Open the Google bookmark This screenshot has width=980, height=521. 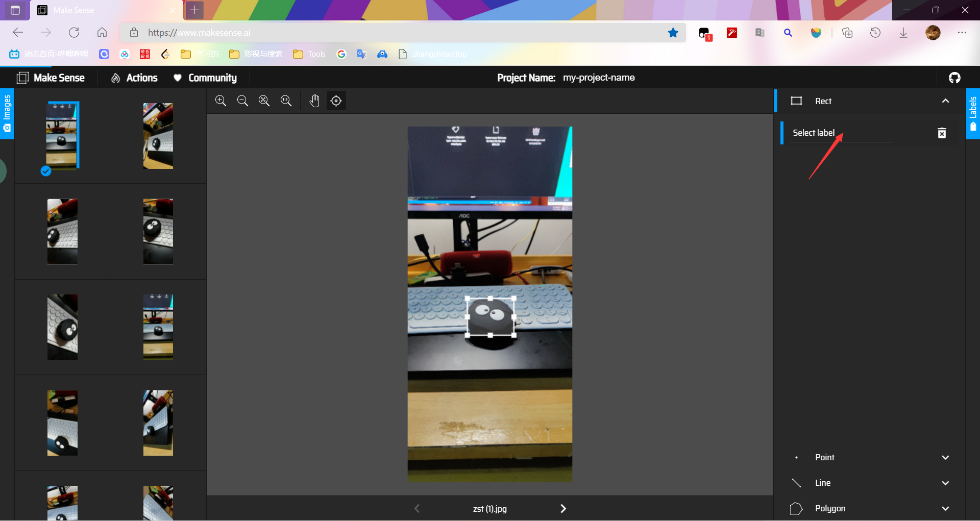click(341, 54)
